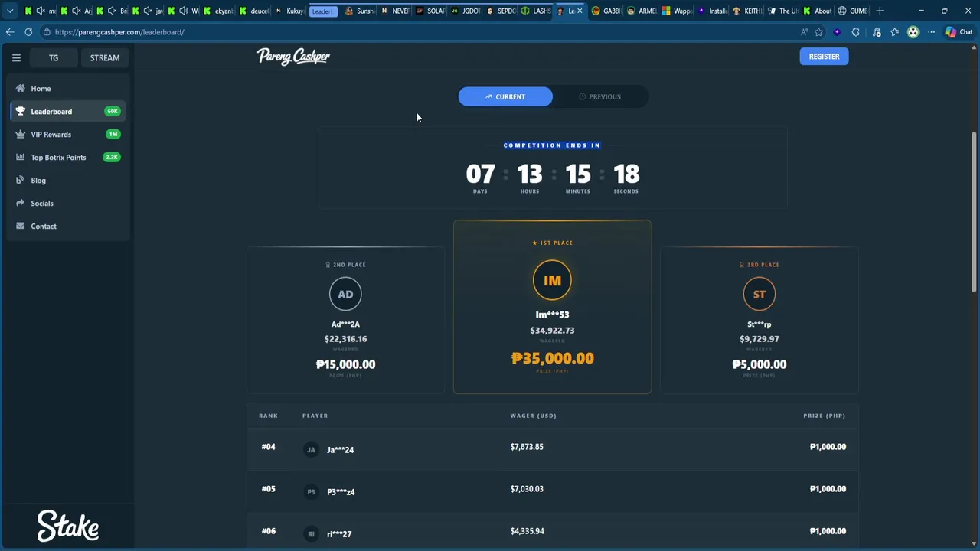Screen dimensions: 980x551
Task: Click the VIP Rewards crown icon
Action: tap(21, 135)
